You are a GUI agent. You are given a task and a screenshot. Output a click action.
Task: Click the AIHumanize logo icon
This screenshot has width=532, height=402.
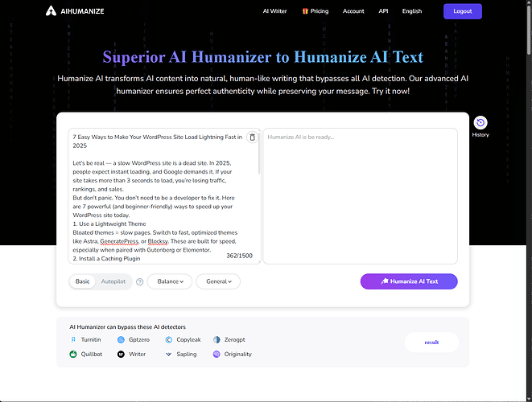[x=51, y=10]
